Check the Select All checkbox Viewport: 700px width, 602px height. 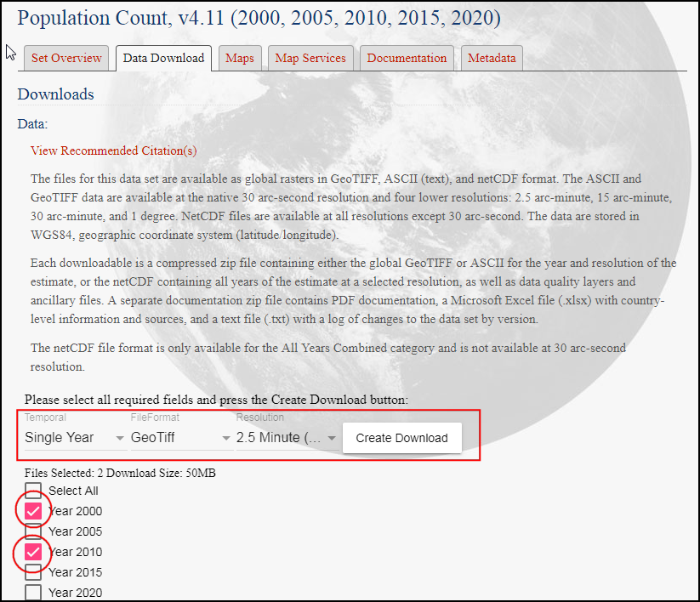click(x=33, y=491)
